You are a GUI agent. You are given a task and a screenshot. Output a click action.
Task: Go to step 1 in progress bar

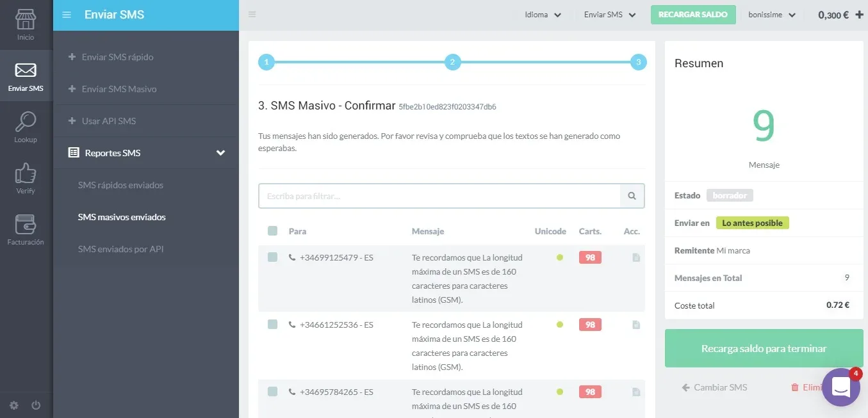click(x=266, y=62)
